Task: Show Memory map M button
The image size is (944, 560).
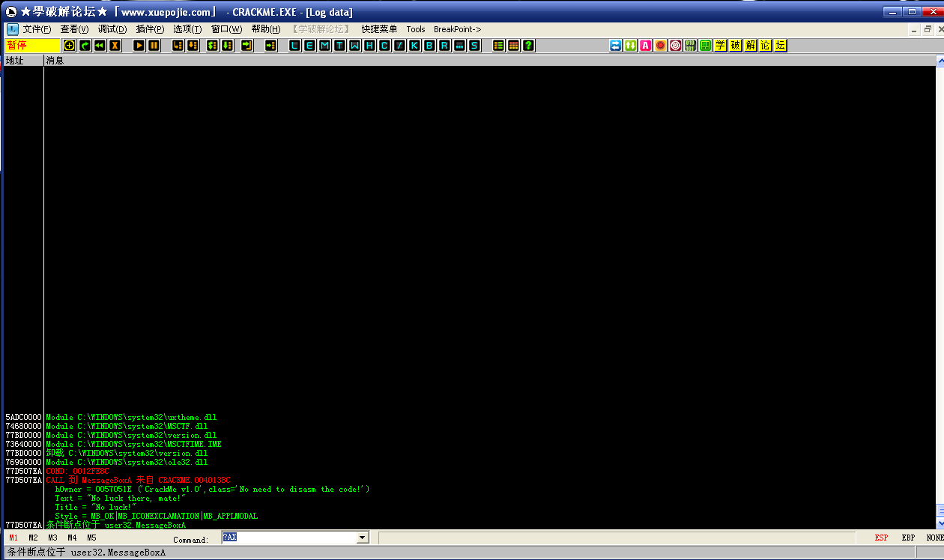Action: pos(324,46)
